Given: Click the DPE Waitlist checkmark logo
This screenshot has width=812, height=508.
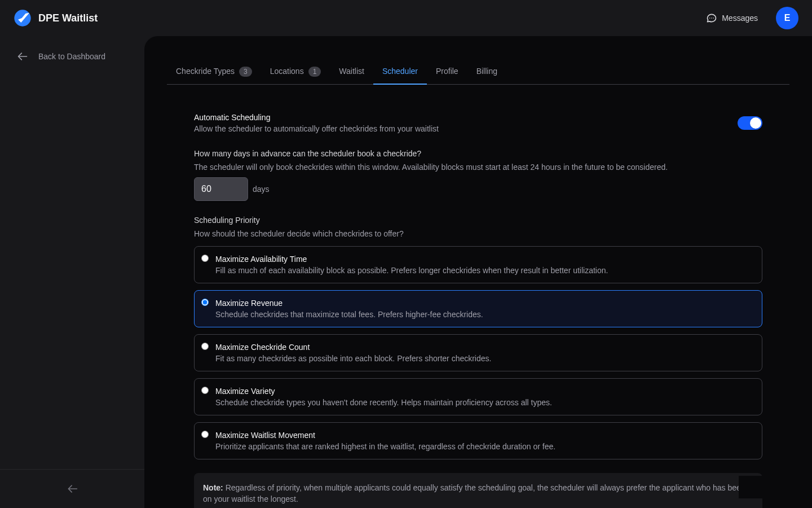Looking at the screenshot, I should pos(23,18).
